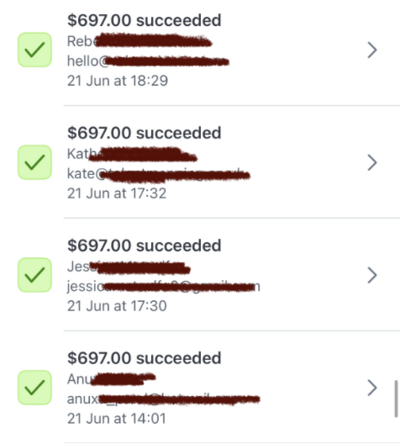Expand the 17:32 payment via right chevron
Viewport: 400px width, 444px height.
[x=372, y=163]
